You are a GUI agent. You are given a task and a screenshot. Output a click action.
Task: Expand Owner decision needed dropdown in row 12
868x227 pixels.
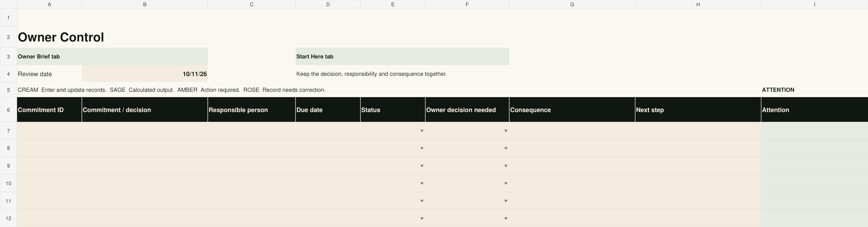pyautogui.click(x=506, y=219)
